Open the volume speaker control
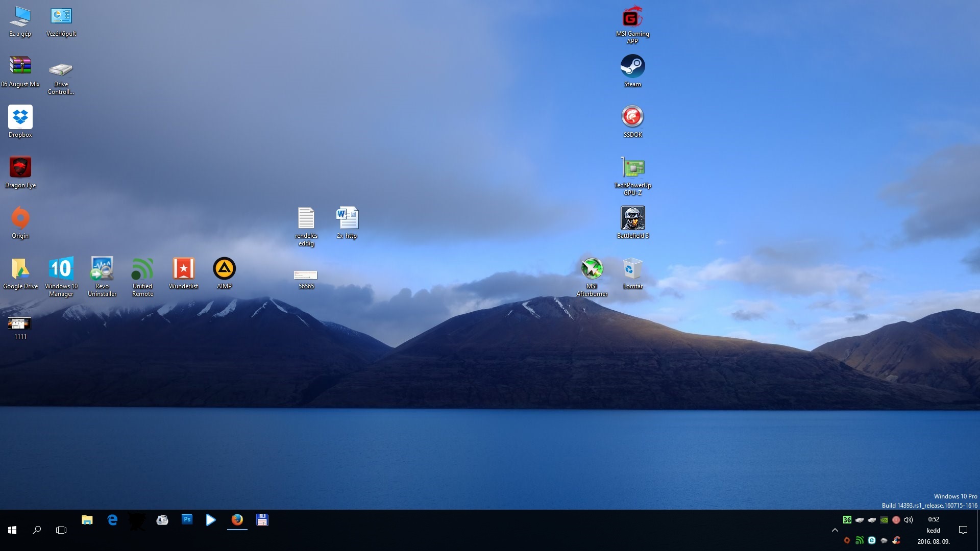Image resolution: width=980 pixels, height=551 pixels. (909, 520)
